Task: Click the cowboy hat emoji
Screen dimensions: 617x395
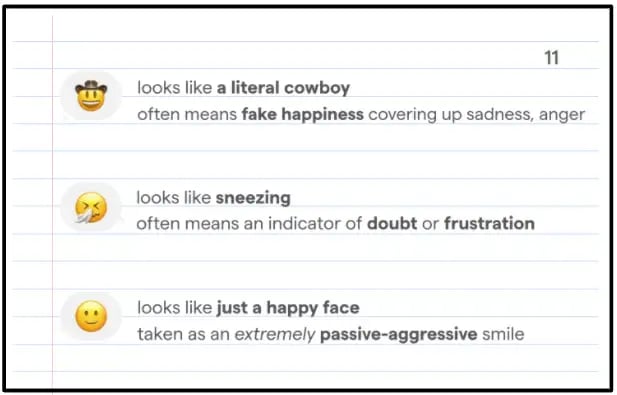Action: pyautogui.click(x=91, y=96)
